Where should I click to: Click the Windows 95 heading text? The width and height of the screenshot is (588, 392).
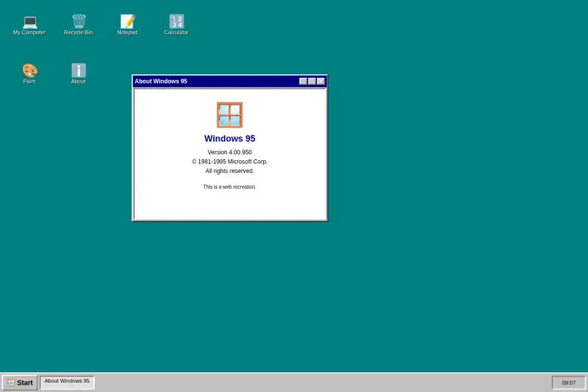pos(229,138)
